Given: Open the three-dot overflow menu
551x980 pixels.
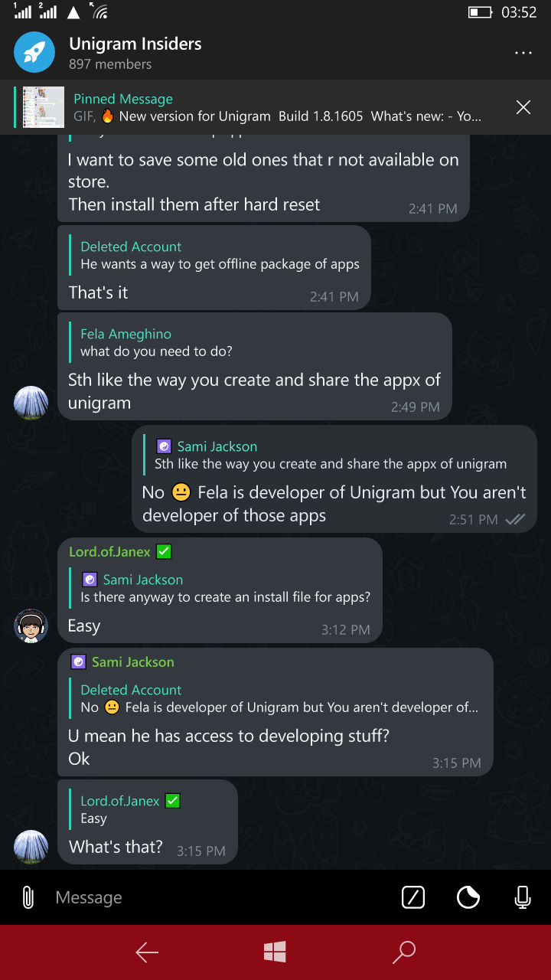Looking at the screenshot, I should (523, 52).
